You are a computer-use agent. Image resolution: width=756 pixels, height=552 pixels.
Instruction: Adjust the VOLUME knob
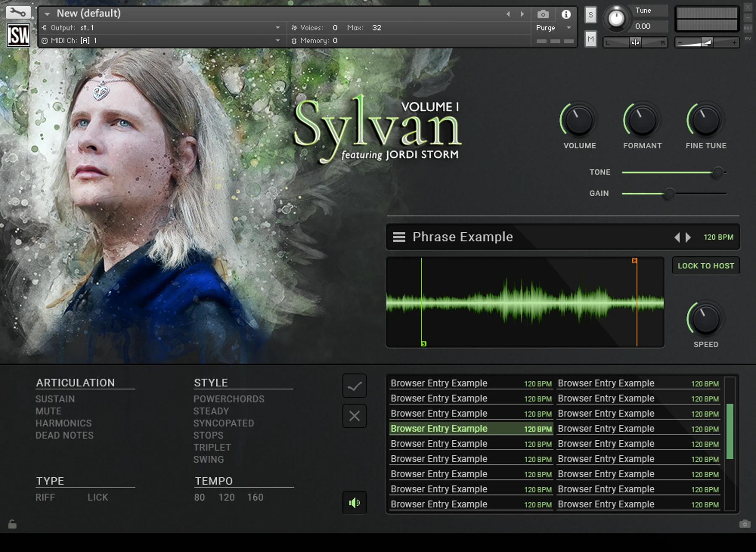579,120
